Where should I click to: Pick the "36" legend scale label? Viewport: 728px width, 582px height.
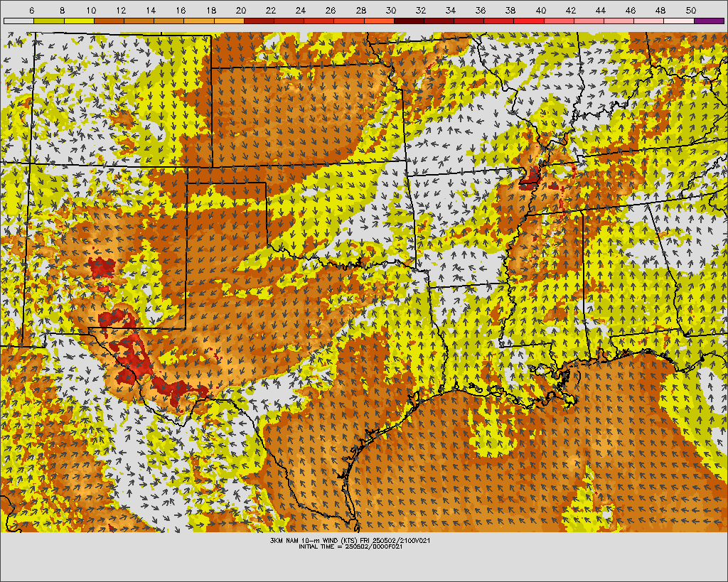click(481, 10)
